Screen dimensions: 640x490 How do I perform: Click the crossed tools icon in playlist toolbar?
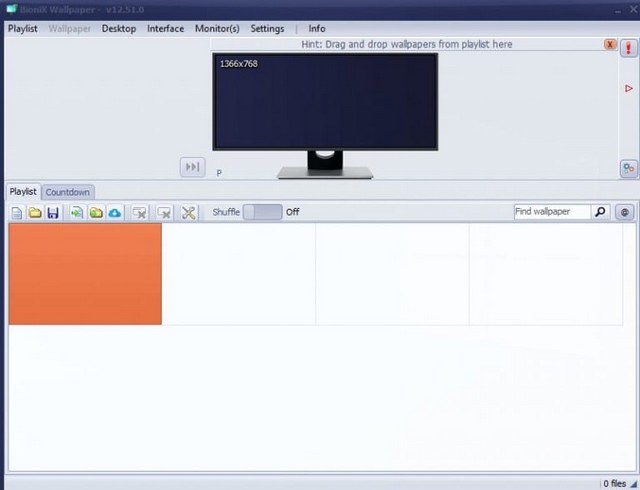pyautogui.click(x=188, y=213)
